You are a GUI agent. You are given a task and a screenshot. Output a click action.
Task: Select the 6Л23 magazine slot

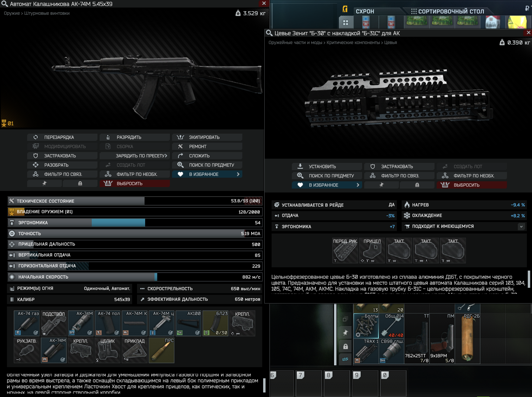pyautogui.click(x=215, y=323)
